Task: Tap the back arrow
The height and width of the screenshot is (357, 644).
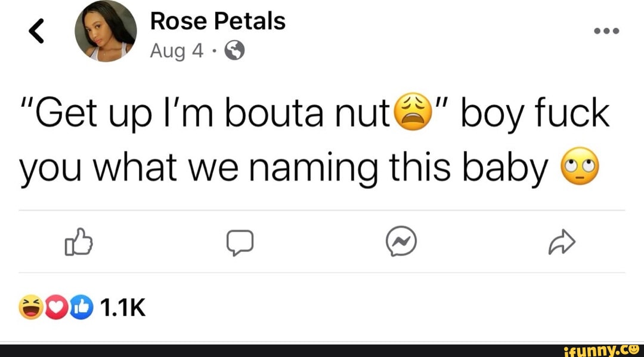Action: point(37,32)
